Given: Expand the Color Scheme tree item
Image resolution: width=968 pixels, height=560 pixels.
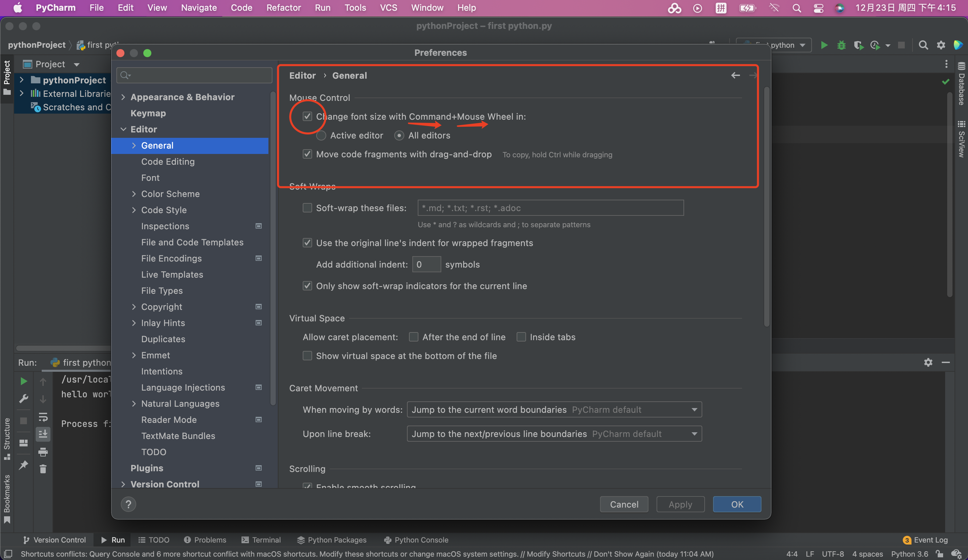Looking at the screenshot, I should (134, 194).
